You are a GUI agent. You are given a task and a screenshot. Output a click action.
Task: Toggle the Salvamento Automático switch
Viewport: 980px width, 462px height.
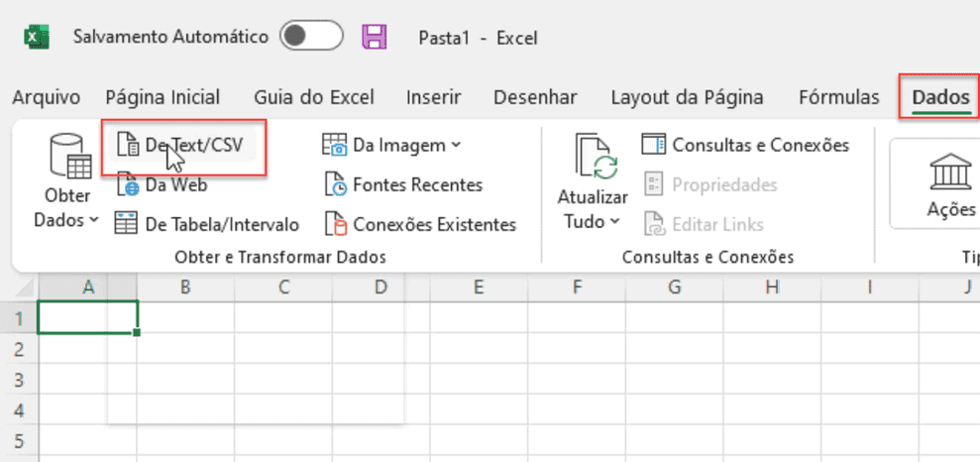point(311,36)
